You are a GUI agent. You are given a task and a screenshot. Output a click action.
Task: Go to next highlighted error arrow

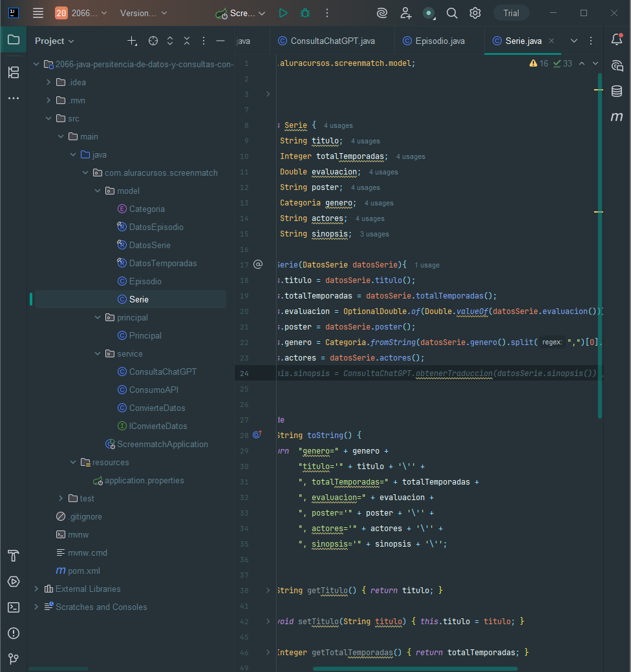(x=595, y=63)
